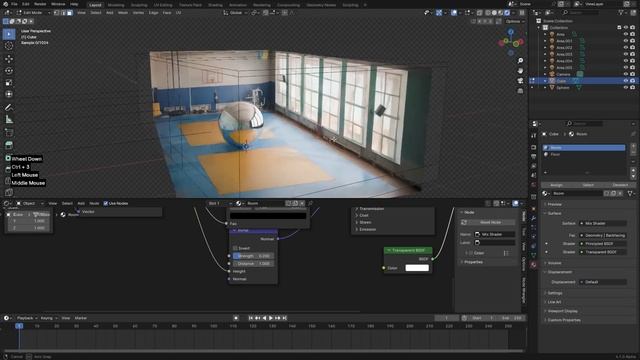Select the Add Cube tool
This screenshot has height=360, width=640.
click(x=9, y=133)
